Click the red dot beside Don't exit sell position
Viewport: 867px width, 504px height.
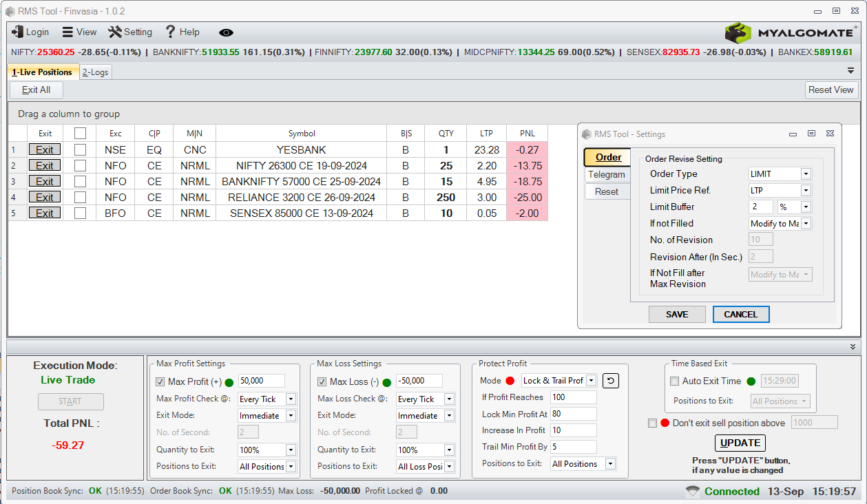click(x=665, y=423)
